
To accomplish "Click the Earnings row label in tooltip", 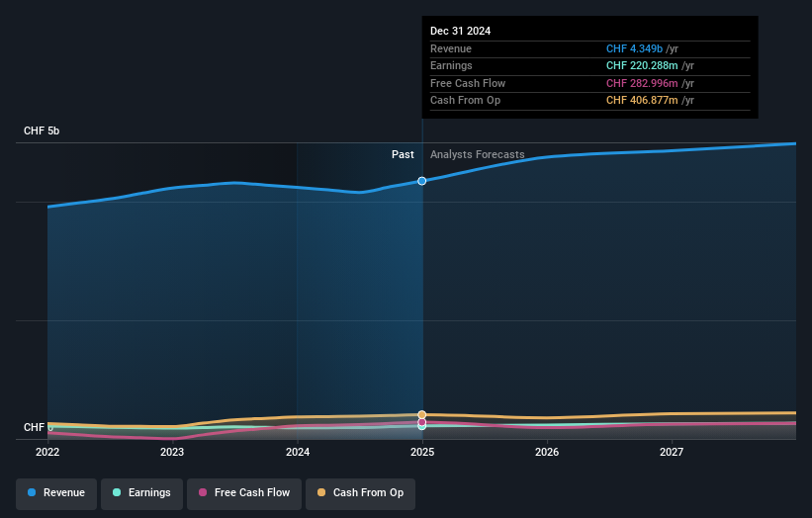I will pyautogui.click(x=452, y=65).
